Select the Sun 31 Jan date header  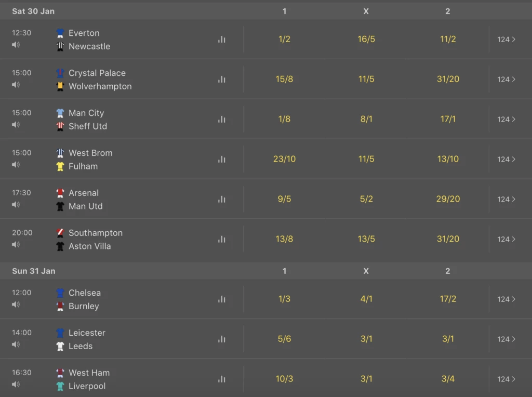[34, 271]
